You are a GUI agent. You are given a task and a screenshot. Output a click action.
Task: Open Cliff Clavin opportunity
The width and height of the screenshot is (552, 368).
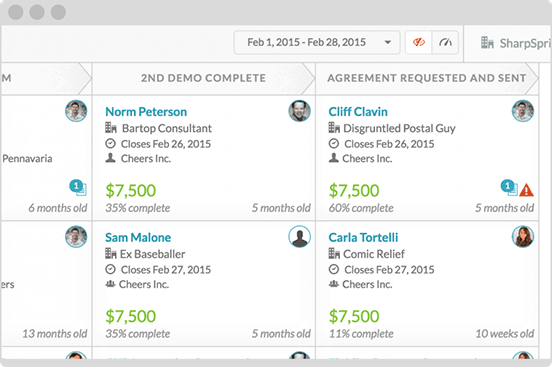coord(358,112)
